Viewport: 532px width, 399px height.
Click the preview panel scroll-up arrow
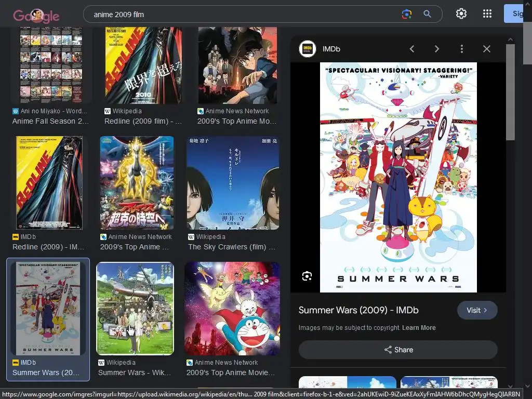(510, 39)
